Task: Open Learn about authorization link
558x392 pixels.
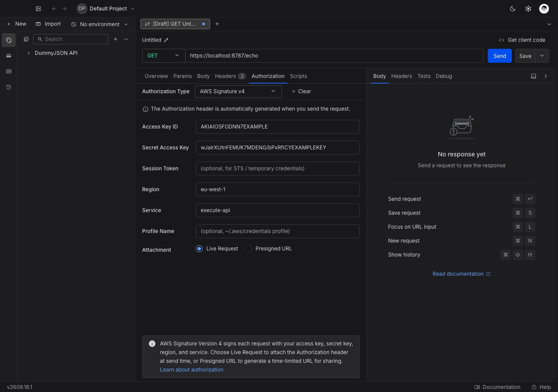Action: [x=191, y=370]
